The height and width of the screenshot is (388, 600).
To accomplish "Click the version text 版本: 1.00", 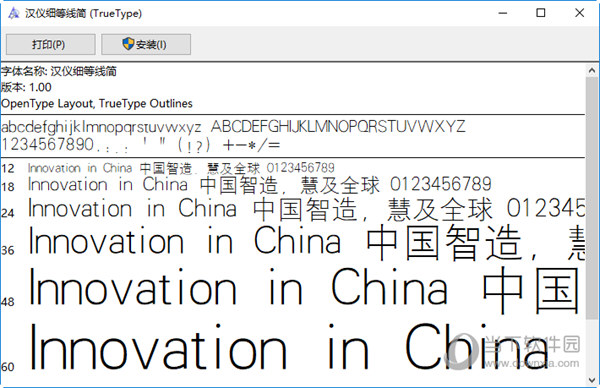I will pos(26,87).
